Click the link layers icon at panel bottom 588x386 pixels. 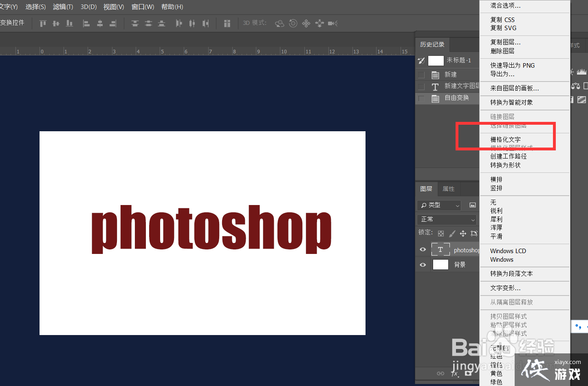tap(440, 373)
